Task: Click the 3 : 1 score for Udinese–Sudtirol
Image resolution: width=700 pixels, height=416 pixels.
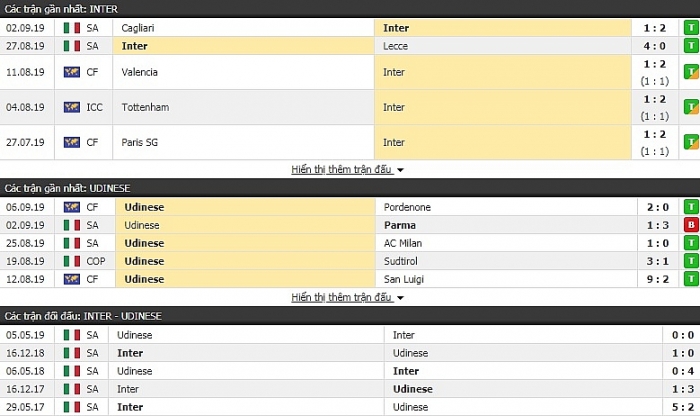Action: click(658, 261)
